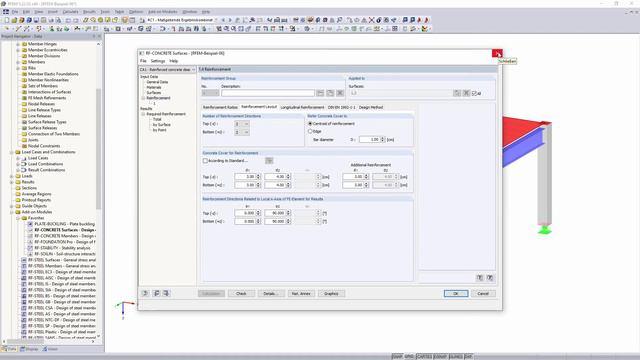Screen dimensions: 640x360
Task: Select General Data in the Input Data tree
Action: [157, 82]
